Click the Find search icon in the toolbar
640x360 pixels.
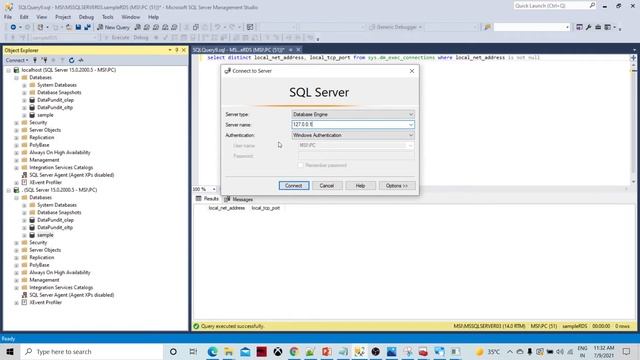click(487, 27)
